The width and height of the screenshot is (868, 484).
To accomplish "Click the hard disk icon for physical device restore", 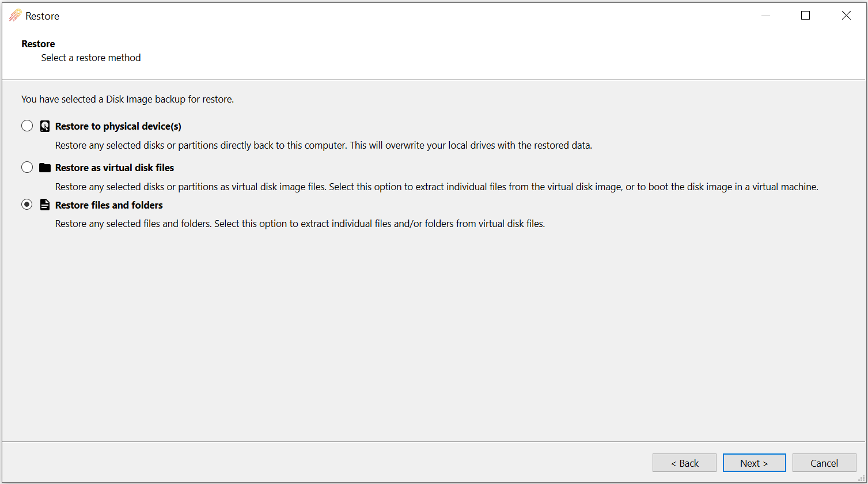I will click(x=45, y=126).
